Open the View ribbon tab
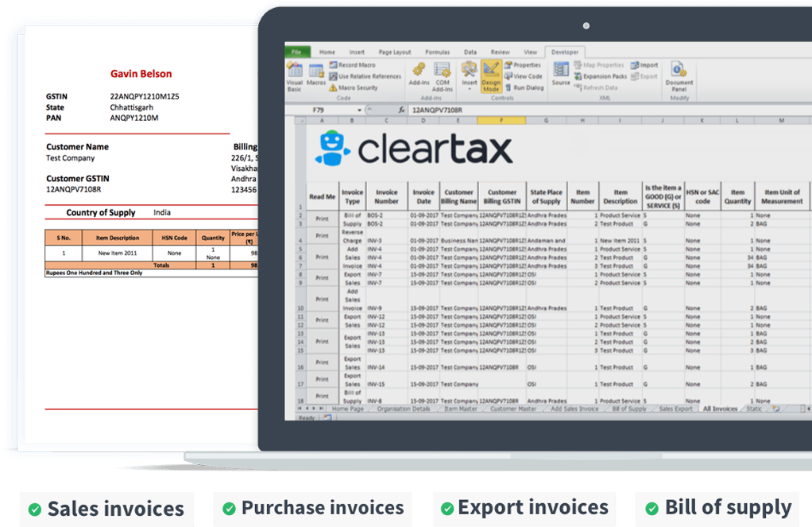This screenshot has width=812, height=527. click(x=530, y=52)
